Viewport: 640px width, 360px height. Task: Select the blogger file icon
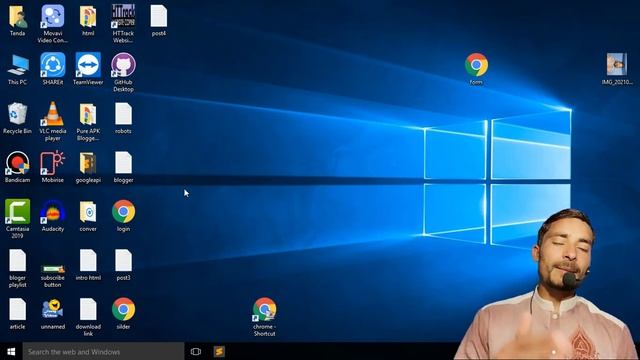pyautogui.click(x=123, y=163)
